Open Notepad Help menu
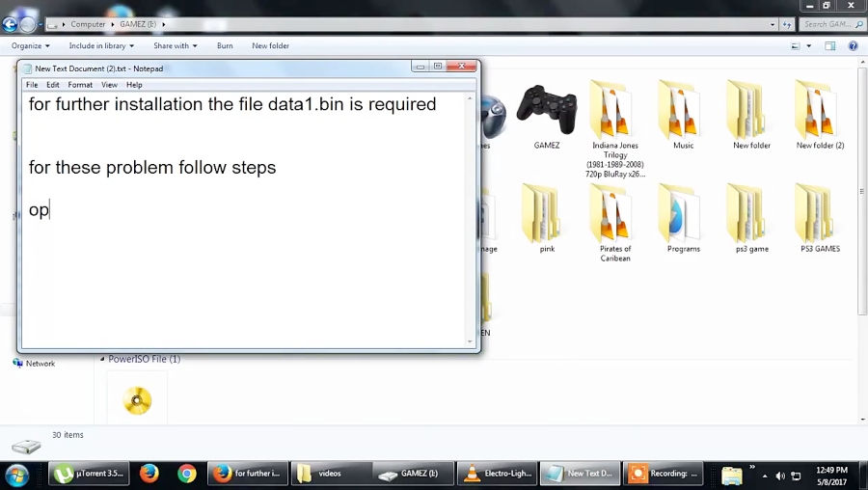The height and width of the screenshot is (490, 868). [x=134, y=85]
